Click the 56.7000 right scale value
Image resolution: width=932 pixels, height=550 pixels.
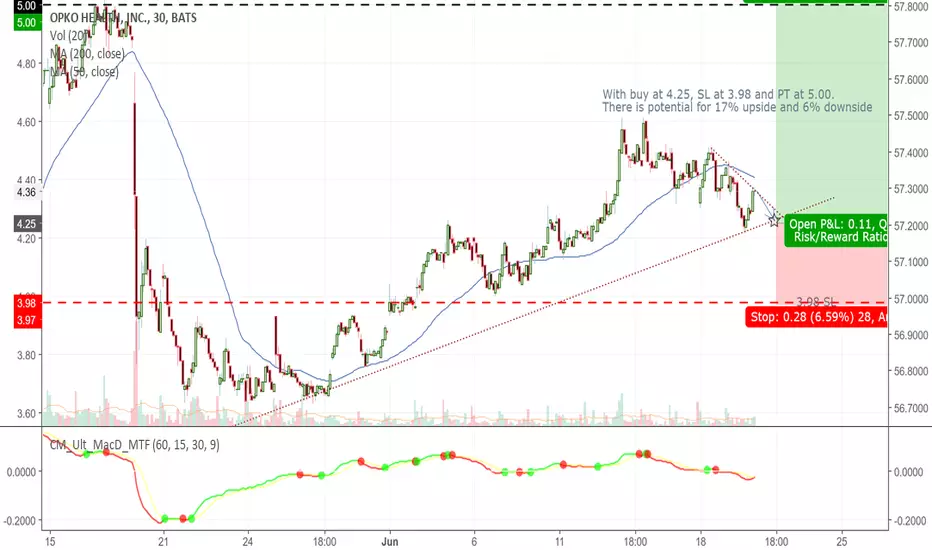(x=911, y=408)
